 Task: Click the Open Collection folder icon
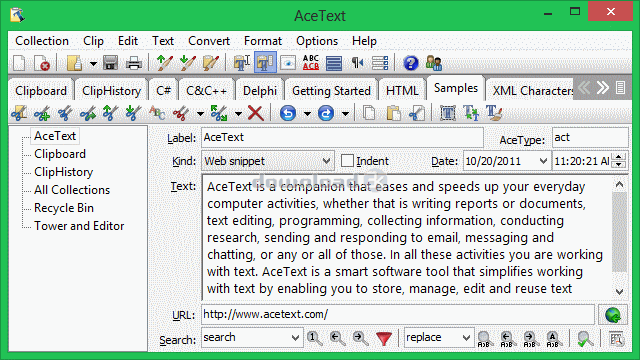click(x=74, y=63)
